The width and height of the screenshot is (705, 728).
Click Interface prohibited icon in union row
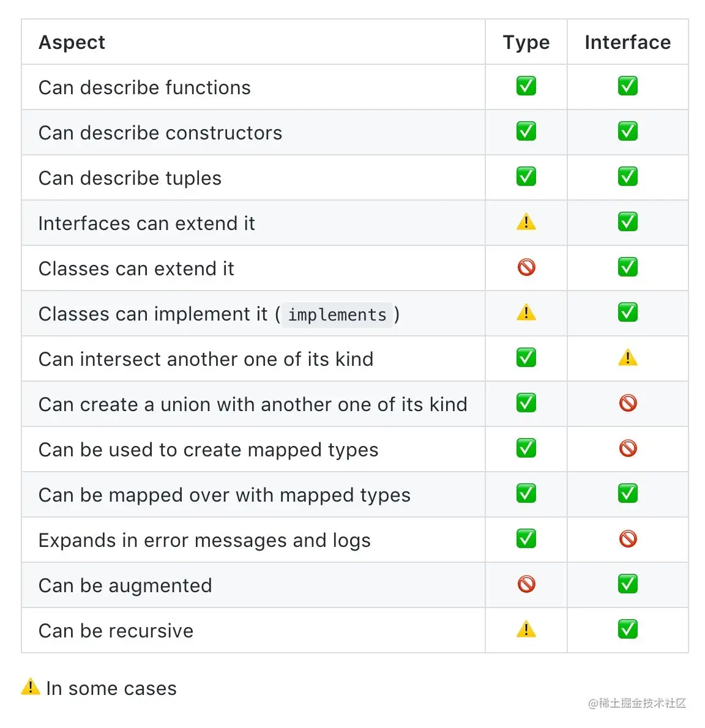coord(627,403)
